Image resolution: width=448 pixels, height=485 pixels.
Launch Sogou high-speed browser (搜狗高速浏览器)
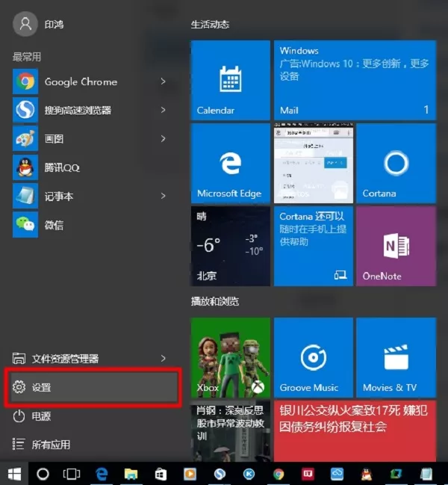(x=90, y=110)
